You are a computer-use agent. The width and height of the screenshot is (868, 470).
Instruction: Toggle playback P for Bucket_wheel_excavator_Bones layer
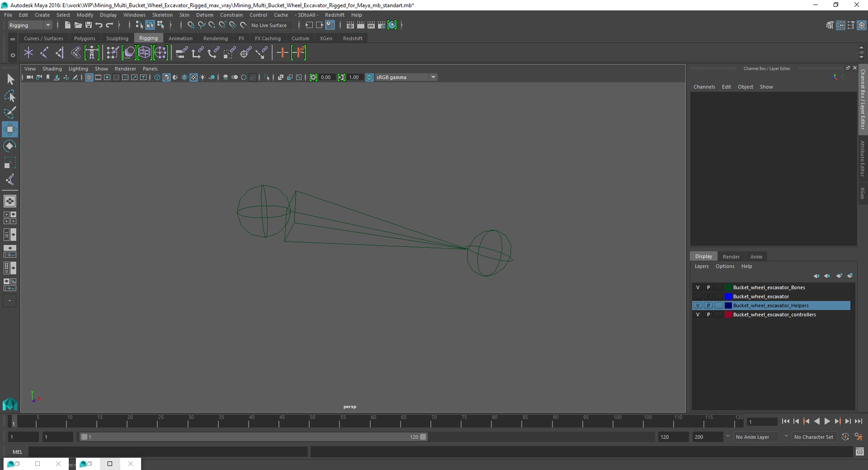coord(708,287)
